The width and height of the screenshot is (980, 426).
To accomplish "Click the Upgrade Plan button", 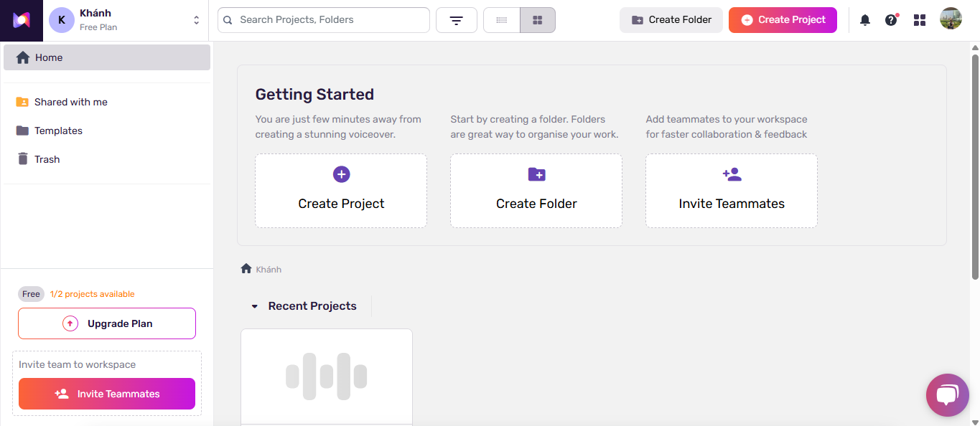I will (107, 323).
